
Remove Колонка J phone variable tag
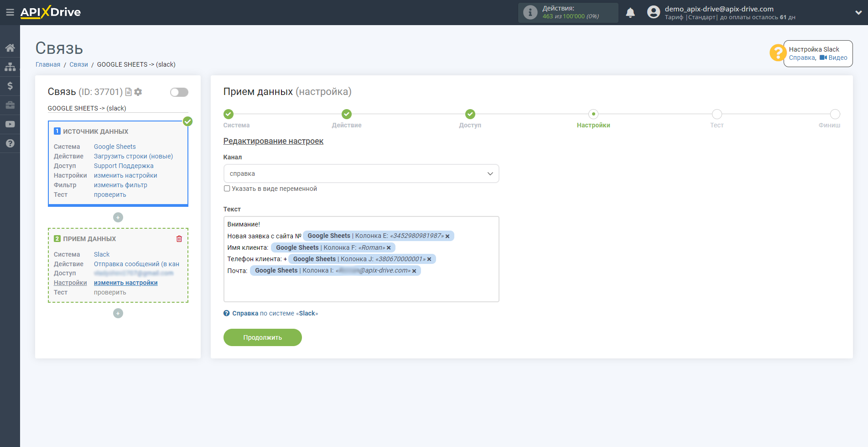(x=429, y=259)
